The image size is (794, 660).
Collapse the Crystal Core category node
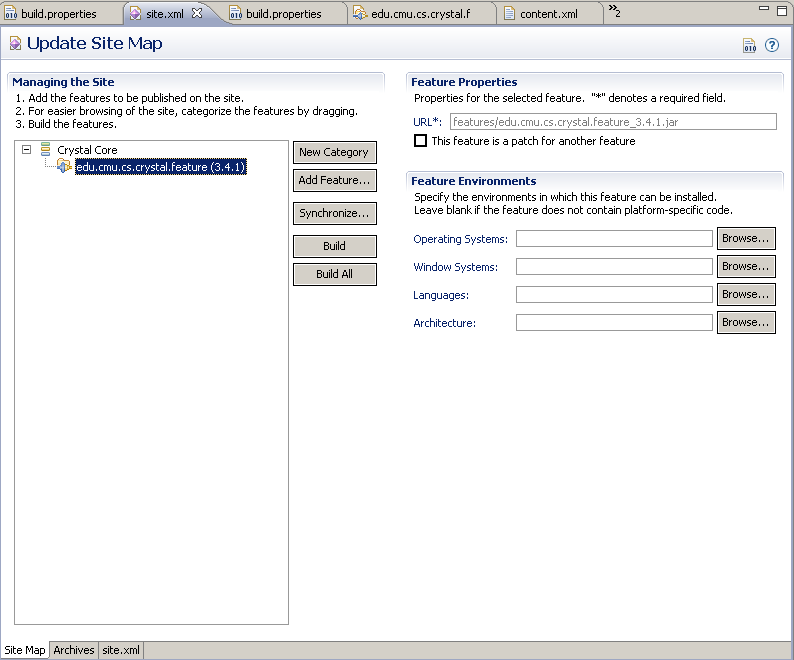26,149
